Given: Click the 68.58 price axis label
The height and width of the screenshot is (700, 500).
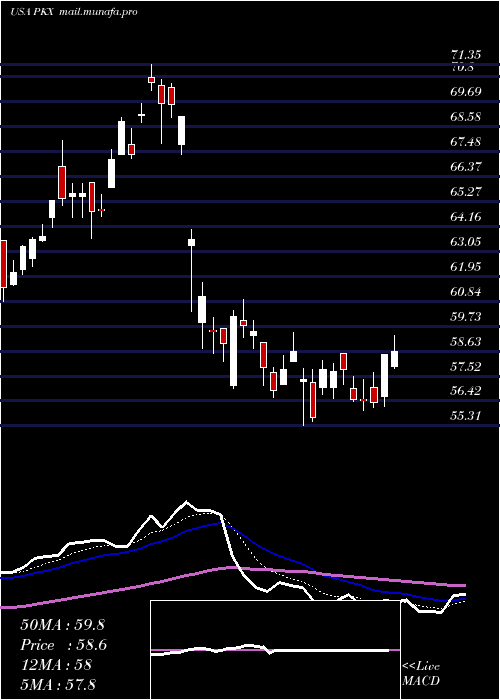Looking at the screenshot, I should (466, 117).
